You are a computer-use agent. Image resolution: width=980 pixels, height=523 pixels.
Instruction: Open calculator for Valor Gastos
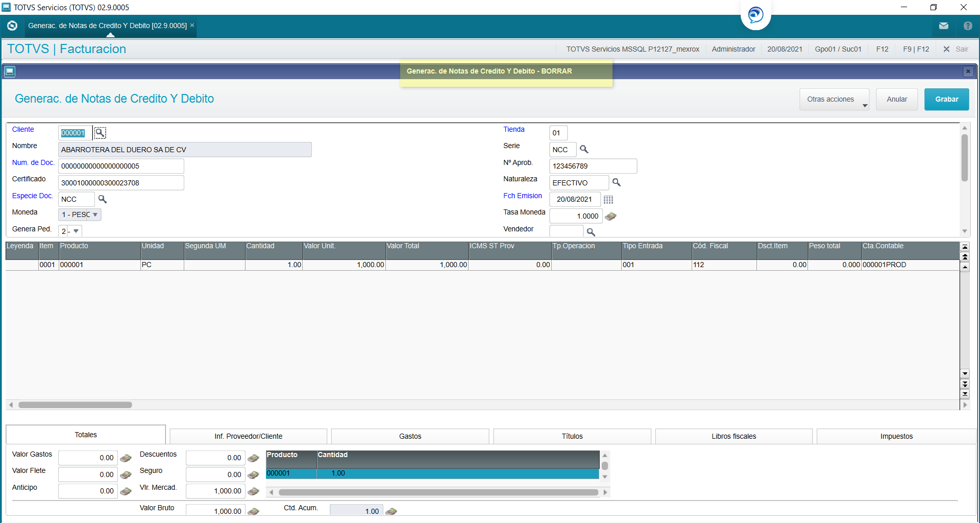click(126, 458)
